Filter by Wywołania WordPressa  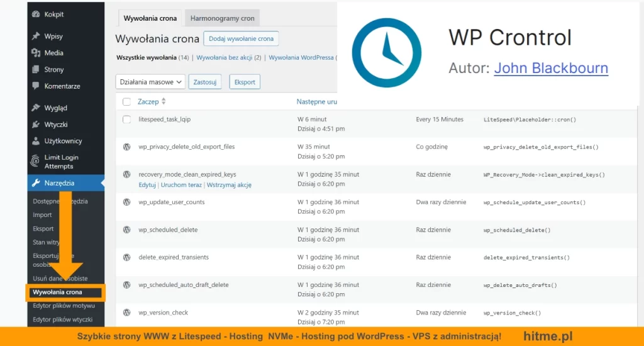[x=301, y=57]
